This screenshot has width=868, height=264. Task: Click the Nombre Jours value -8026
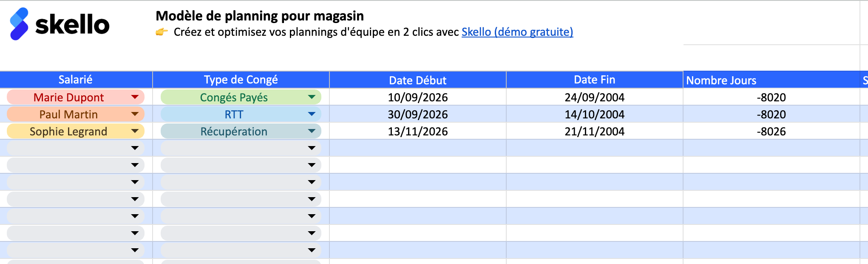point(772,132)
